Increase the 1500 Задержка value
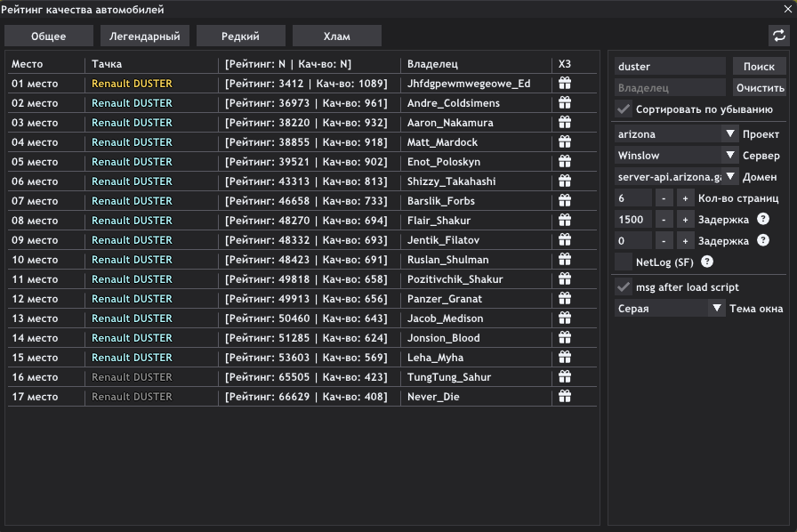 (685, 219)
